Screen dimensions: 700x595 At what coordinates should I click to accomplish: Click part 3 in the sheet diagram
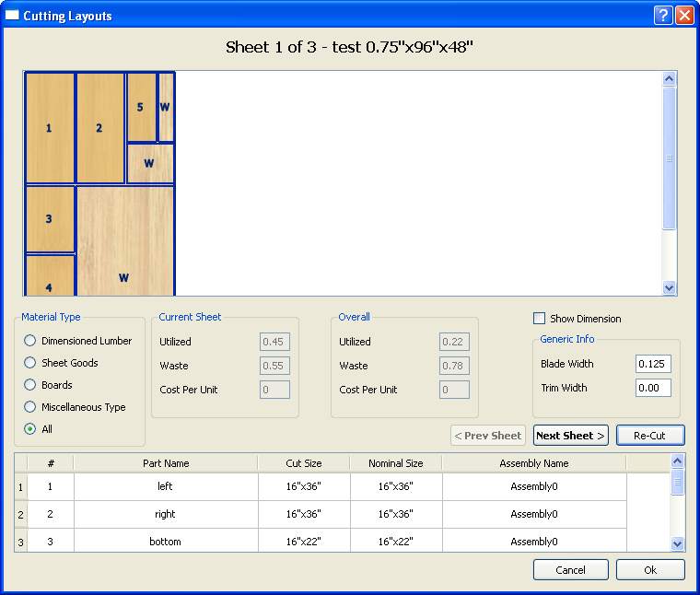tap(50, 218)
